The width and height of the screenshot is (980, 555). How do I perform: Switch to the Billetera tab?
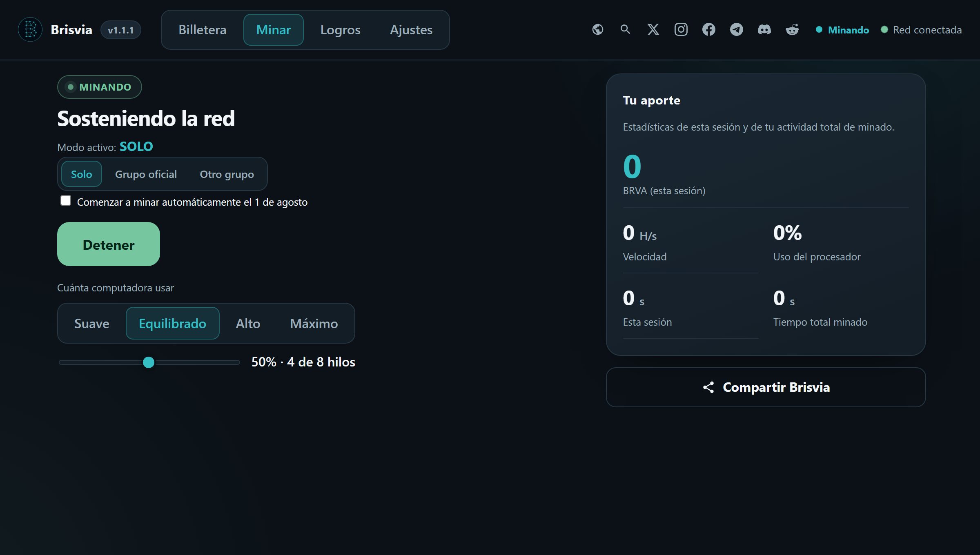click(203, 30)
